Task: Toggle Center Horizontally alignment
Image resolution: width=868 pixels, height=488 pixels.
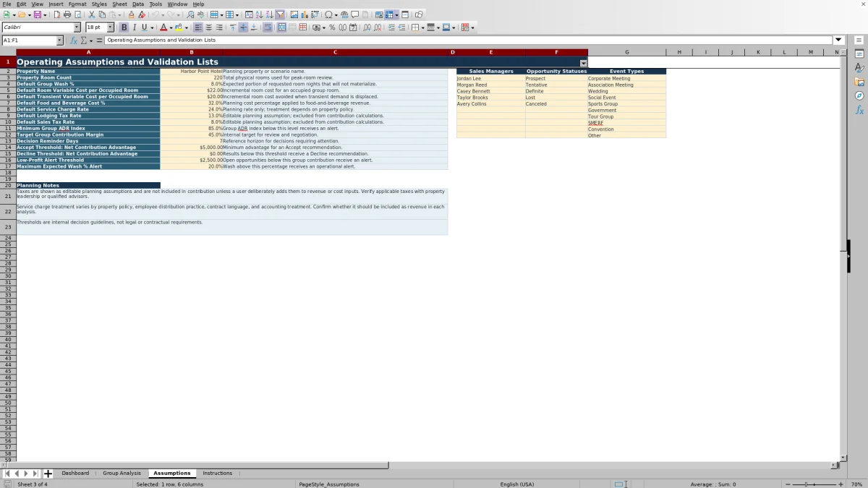Action: click(208, 27)
